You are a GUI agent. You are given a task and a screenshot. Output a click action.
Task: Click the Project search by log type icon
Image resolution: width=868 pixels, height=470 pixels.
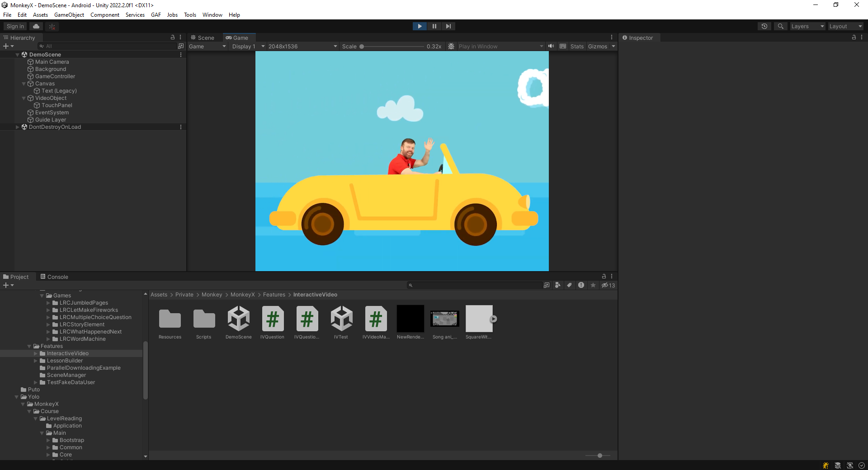click(581, 285)
